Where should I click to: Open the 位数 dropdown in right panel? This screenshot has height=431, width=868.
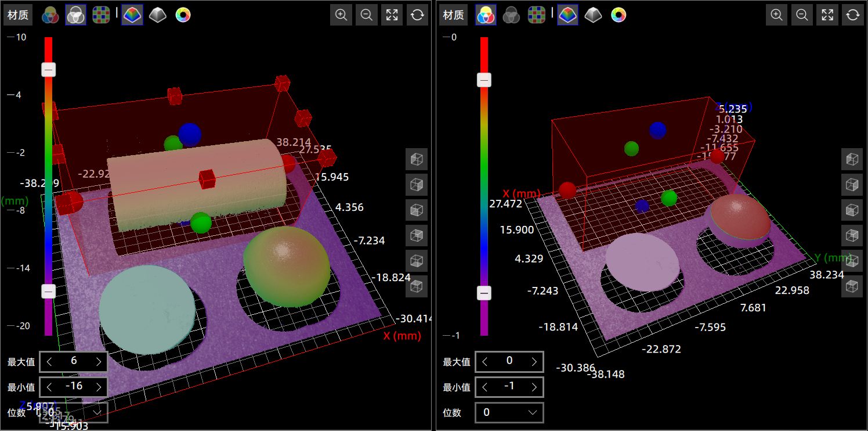[x=509, y=412]
